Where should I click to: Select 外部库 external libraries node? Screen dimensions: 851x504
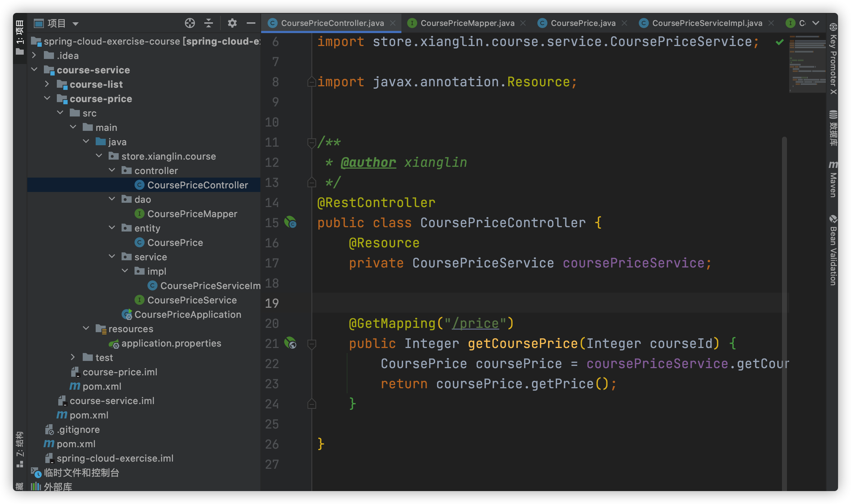(52, 487)
